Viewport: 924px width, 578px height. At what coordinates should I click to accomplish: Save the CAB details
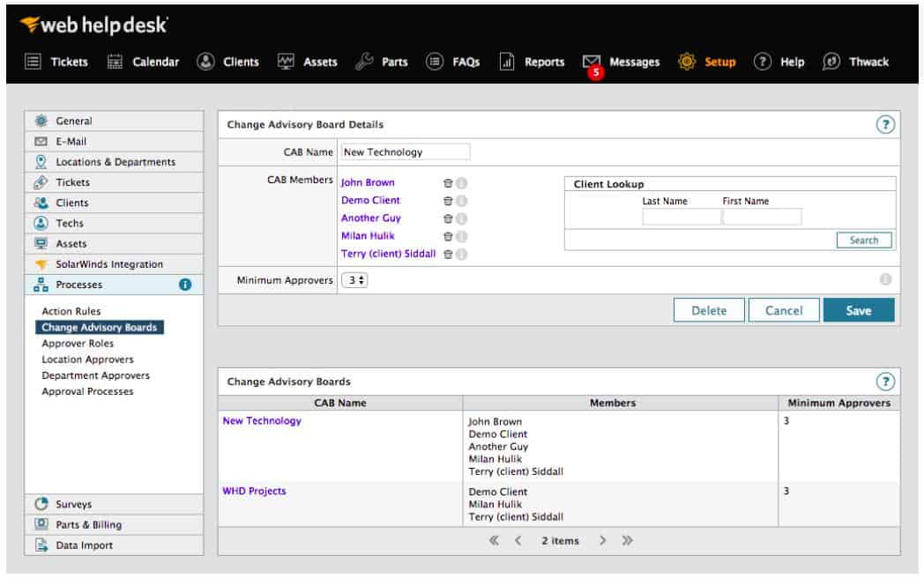859,309
